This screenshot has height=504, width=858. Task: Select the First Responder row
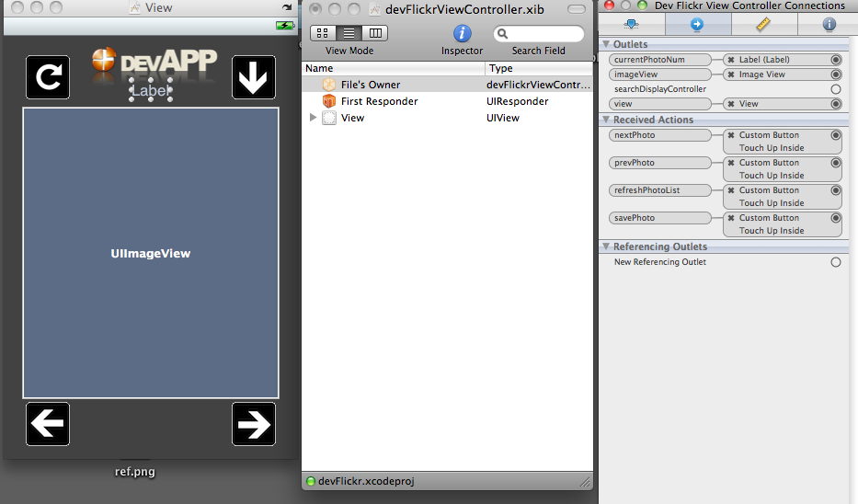pos(379,101)
